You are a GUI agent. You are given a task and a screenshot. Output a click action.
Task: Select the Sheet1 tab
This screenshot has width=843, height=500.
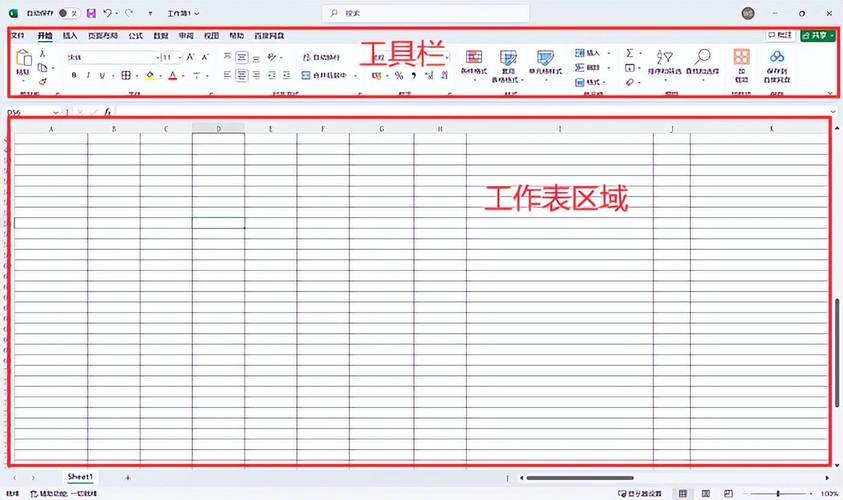pos(80,477)
